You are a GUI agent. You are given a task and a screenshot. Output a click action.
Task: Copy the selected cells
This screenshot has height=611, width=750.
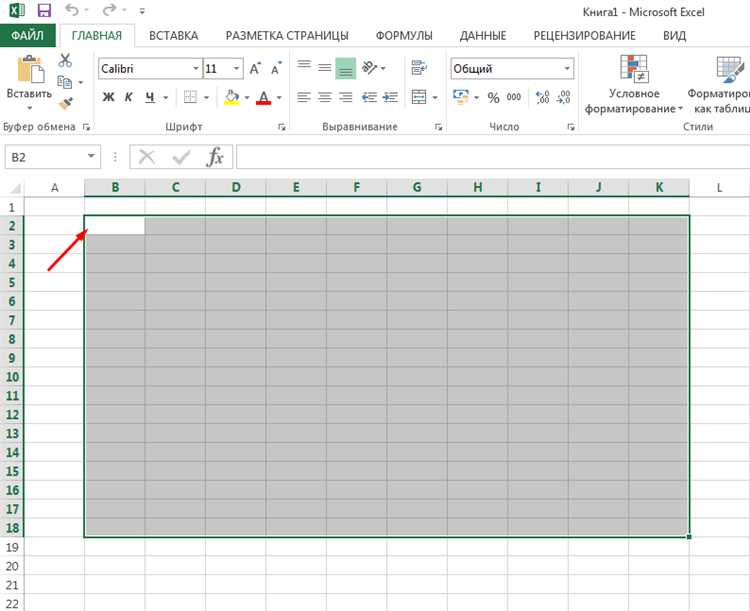65,82
